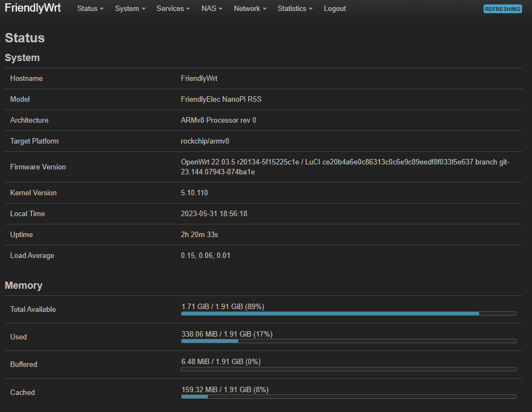Viewport: 532px width, 412px height.
Task: Expand the System navigation menu
Action: (x=130, y=9)
